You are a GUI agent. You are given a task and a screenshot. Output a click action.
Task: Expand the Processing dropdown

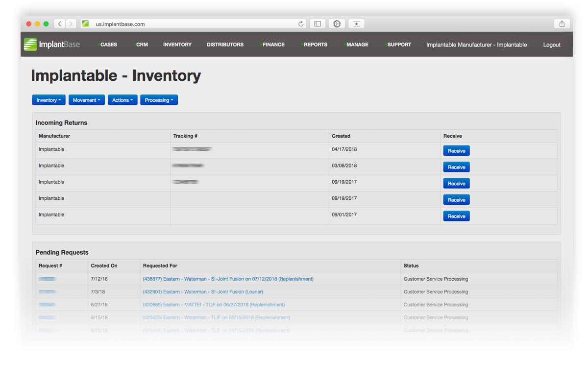159,100
